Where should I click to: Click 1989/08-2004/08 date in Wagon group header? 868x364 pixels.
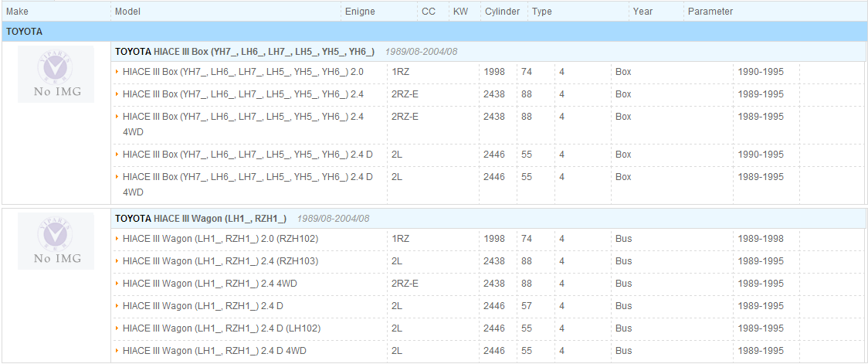[x=334, y=218]
